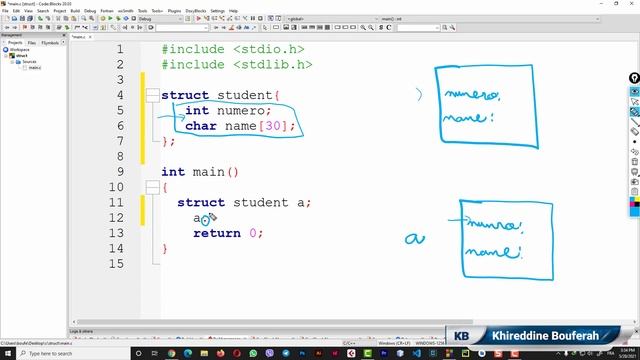The height and width of the screenshot is (360, 640).
Task: Switch to the FSymbols tab
Action: [50, 42]
